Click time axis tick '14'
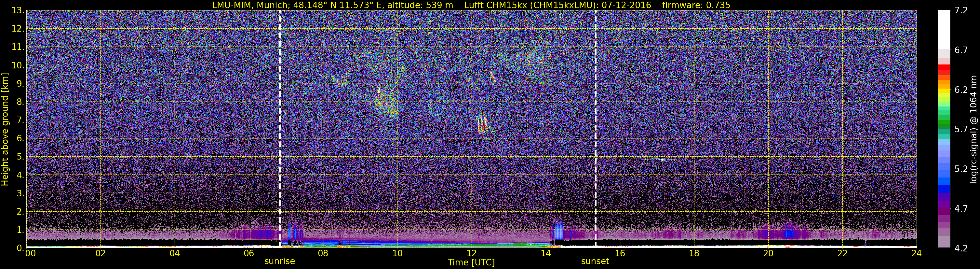Screen dimensions: 980x269 [x=545, y=253]
